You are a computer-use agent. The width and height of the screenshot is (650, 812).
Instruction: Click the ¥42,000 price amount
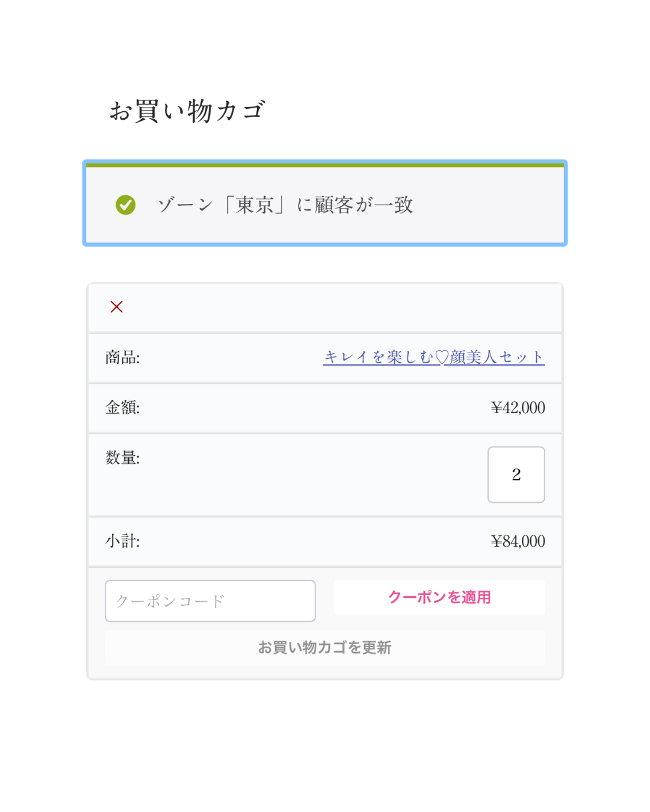tap(518, 408)
